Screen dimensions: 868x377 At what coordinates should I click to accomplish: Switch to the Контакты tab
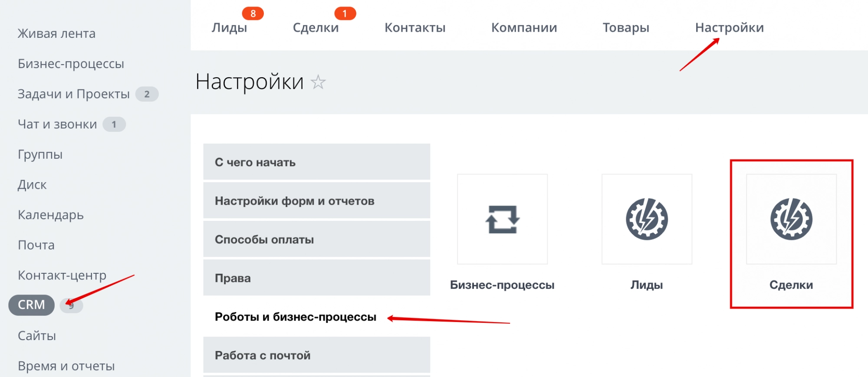(x=415, y=28)
